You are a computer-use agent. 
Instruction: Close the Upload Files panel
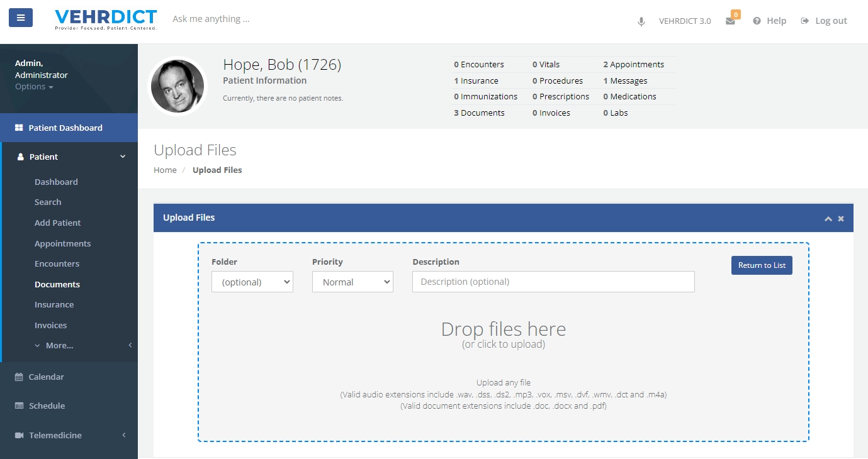point(841,219)
